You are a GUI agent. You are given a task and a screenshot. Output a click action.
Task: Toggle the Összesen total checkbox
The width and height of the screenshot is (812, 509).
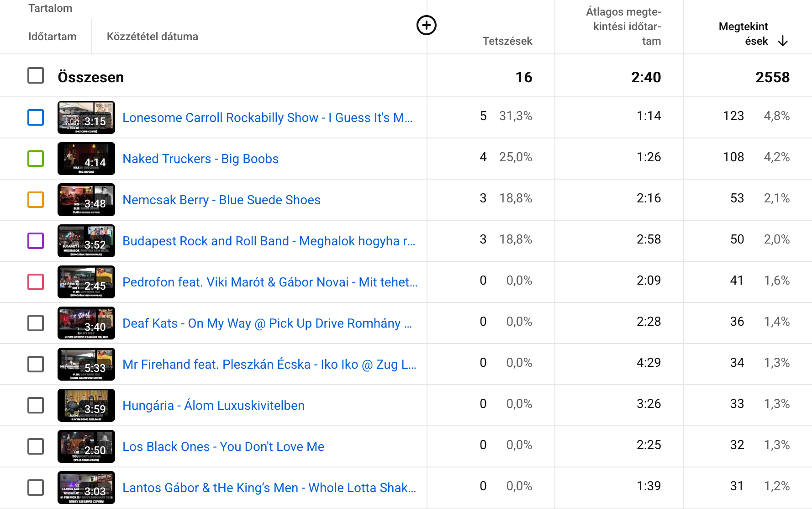(x=36, y=75)
